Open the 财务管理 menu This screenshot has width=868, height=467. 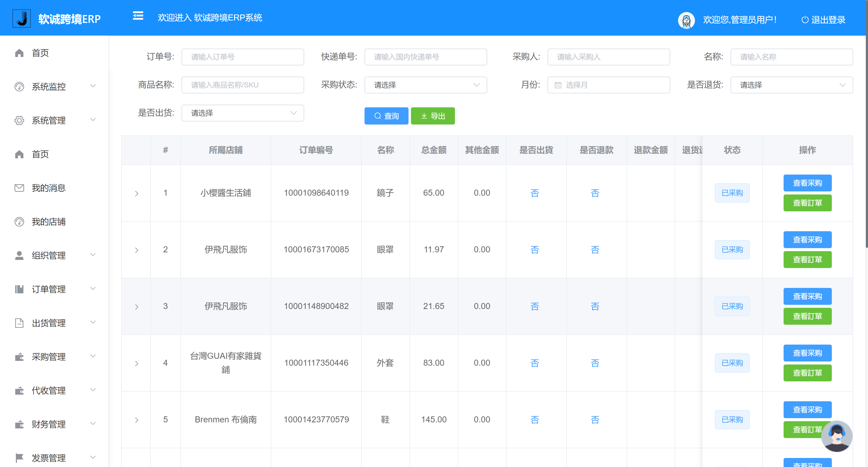[x=55, y=424]
